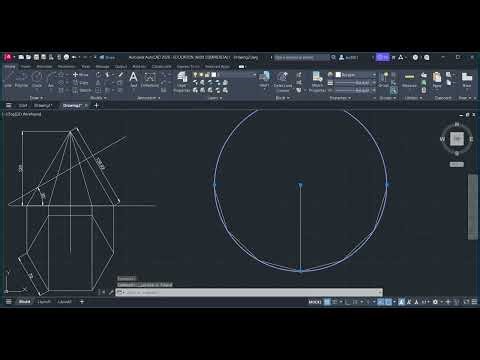Add a new layout with plus button
The image size is (480, 360).
(x=82, y=302)
